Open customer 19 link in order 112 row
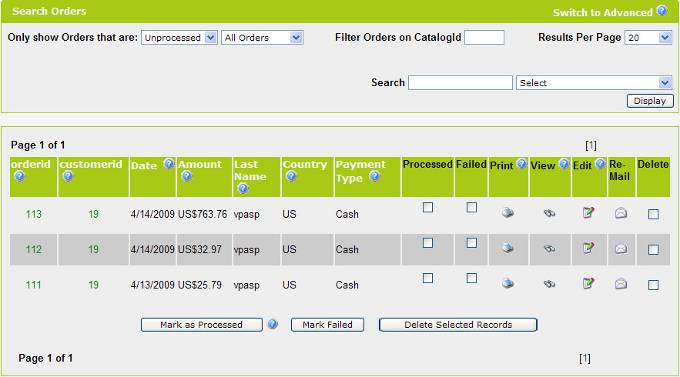This screenshot has height=377, width=680. 93,249
